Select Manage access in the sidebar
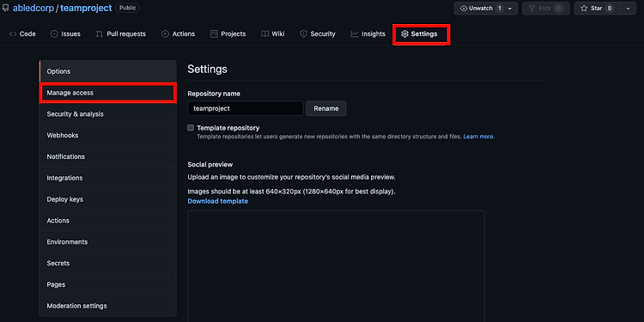 [107, 93]
